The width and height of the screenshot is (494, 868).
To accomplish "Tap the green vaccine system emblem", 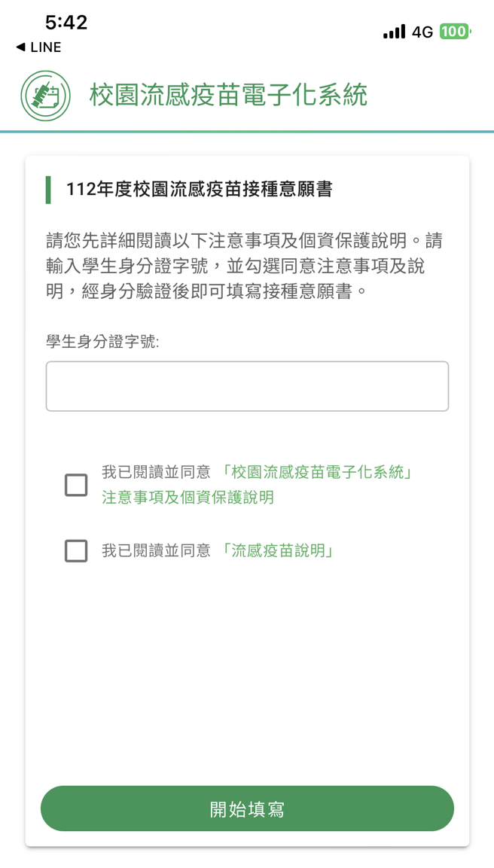I will click(44, 95).
